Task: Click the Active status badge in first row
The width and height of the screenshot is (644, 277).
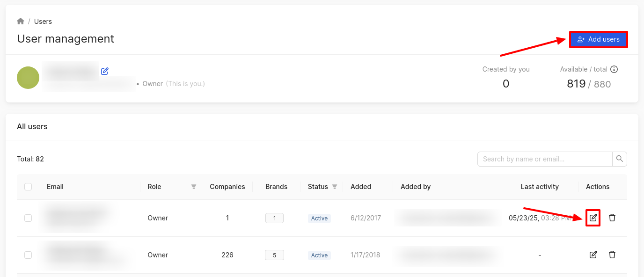Action: pos(319,219)
